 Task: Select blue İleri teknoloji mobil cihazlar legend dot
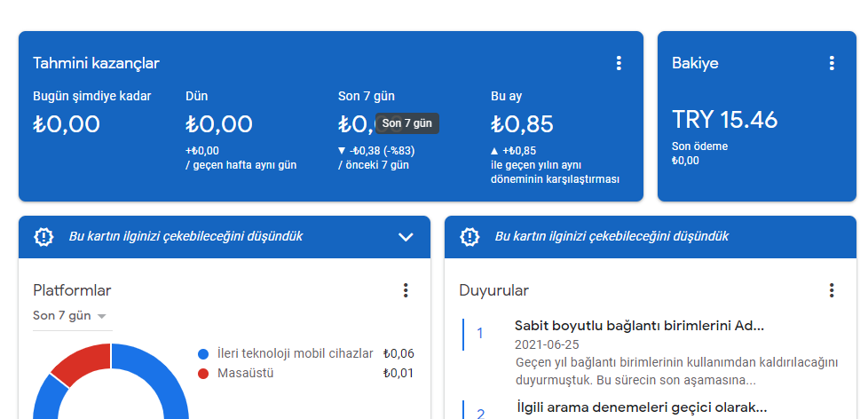pos(203,354)
